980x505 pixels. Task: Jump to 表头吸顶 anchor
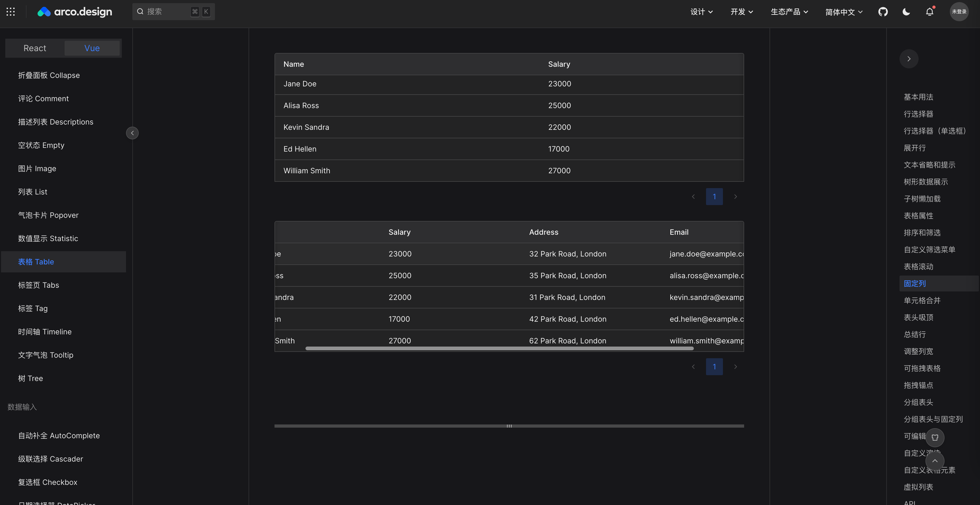click(x=918, y=317)
